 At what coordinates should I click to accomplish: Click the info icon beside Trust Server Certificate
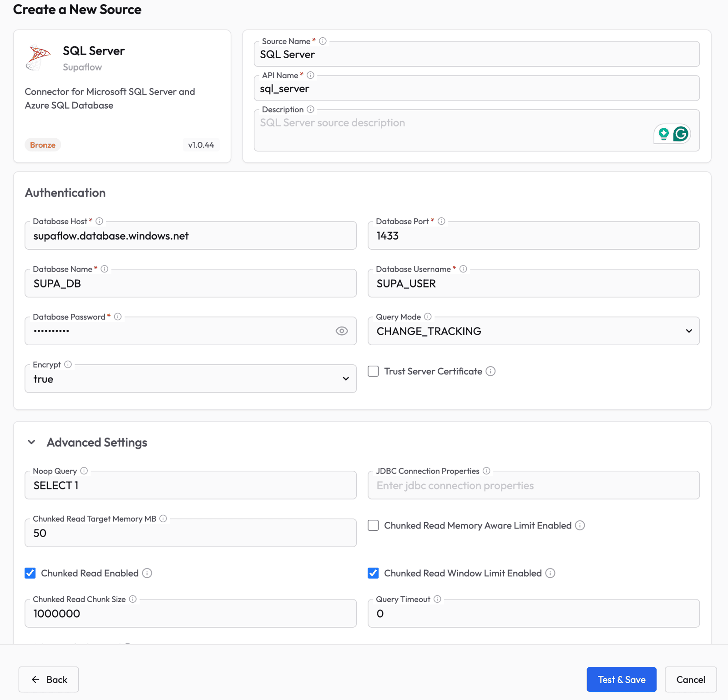pyautogui.click(x=490, y=371)
